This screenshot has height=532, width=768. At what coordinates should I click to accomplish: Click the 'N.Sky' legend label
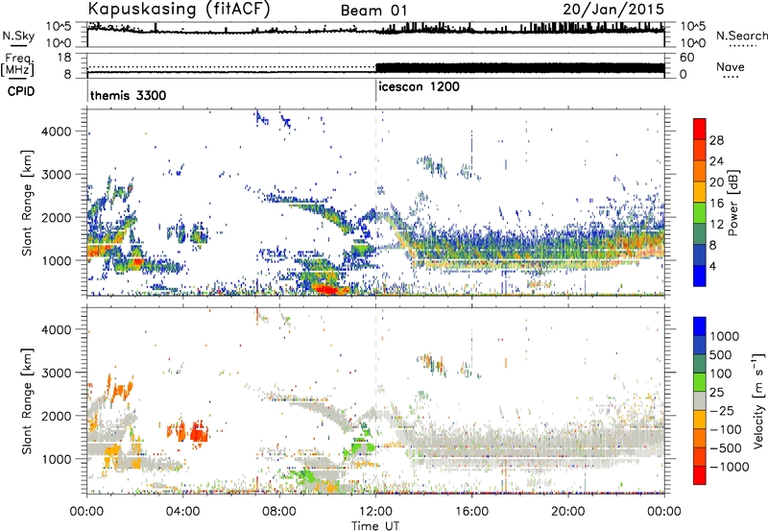click(x=18, y=36)
